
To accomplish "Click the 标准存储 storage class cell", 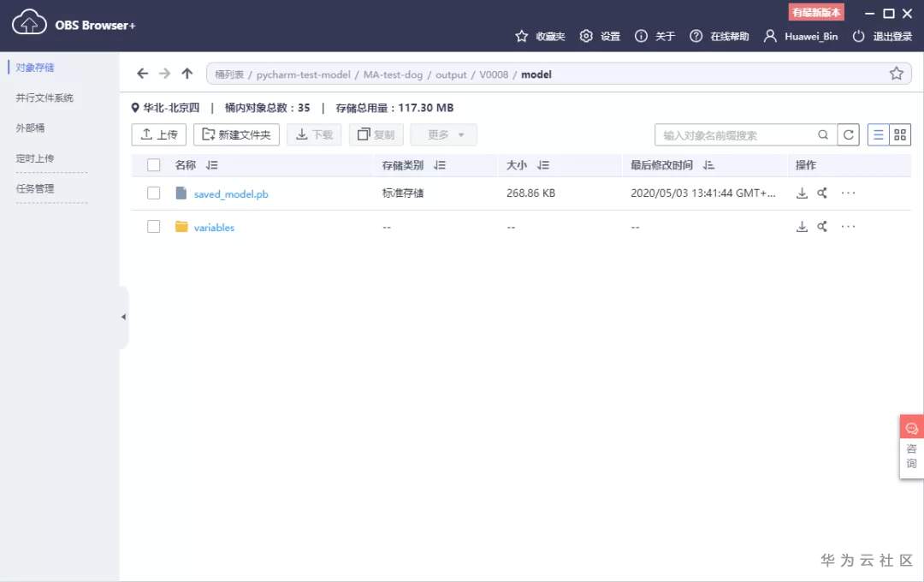I will (402, 193).
